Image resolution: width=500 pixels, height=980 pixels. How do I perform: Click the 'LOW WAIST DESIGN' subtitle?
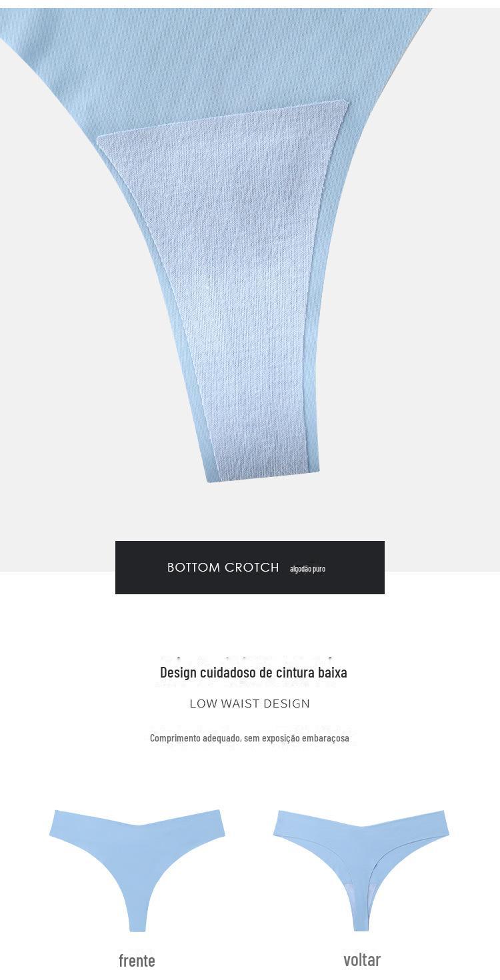coord(250,704)
